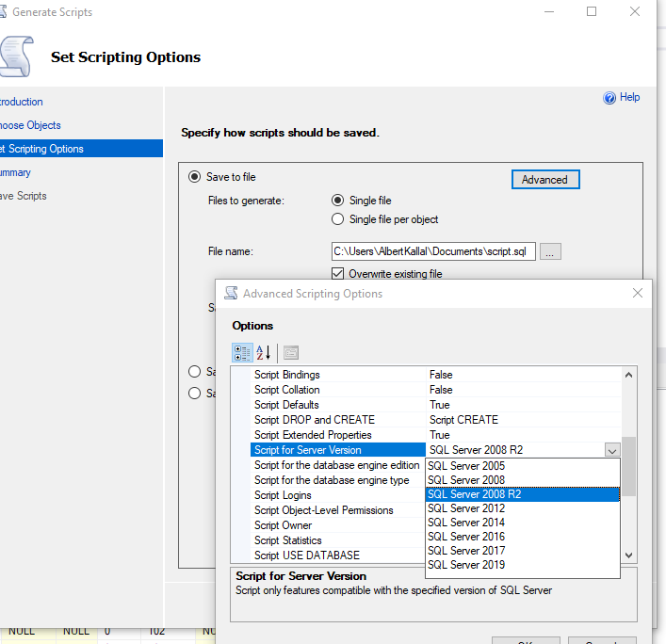Go to the Save Scripts wizard step

(x=23, y=196)
